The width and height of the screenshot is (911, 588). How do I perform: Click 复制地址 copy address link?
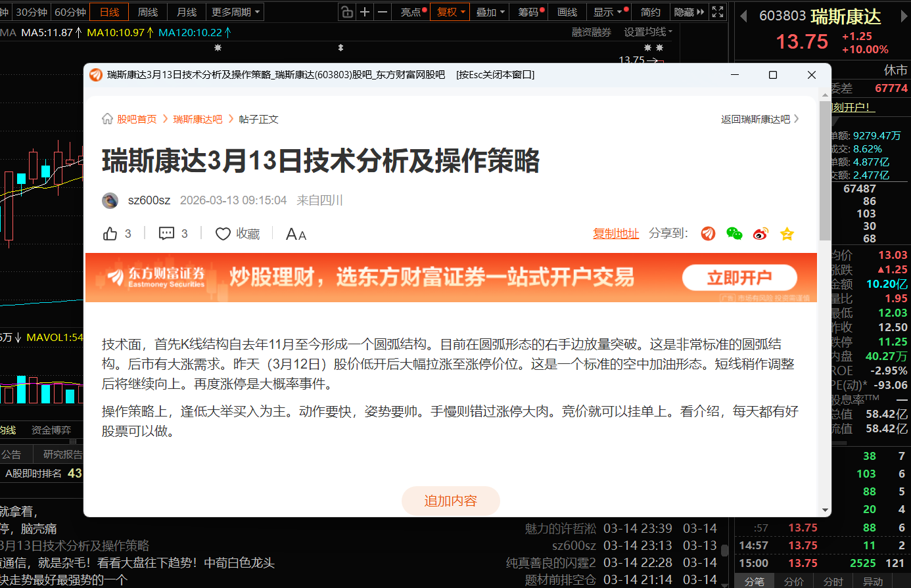click(x=616, y=233)
